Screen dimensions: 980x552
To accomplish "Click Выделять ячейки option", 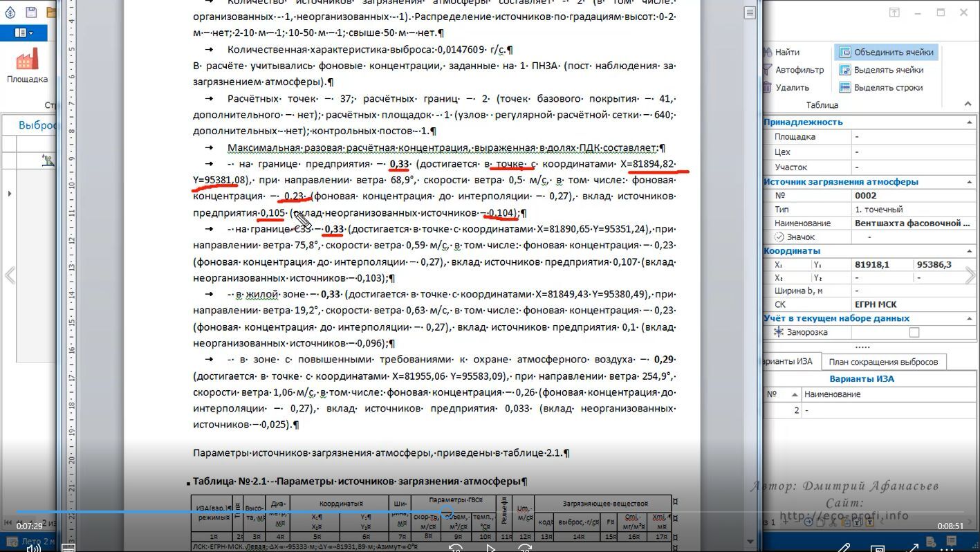I will [x=882, y=70].
